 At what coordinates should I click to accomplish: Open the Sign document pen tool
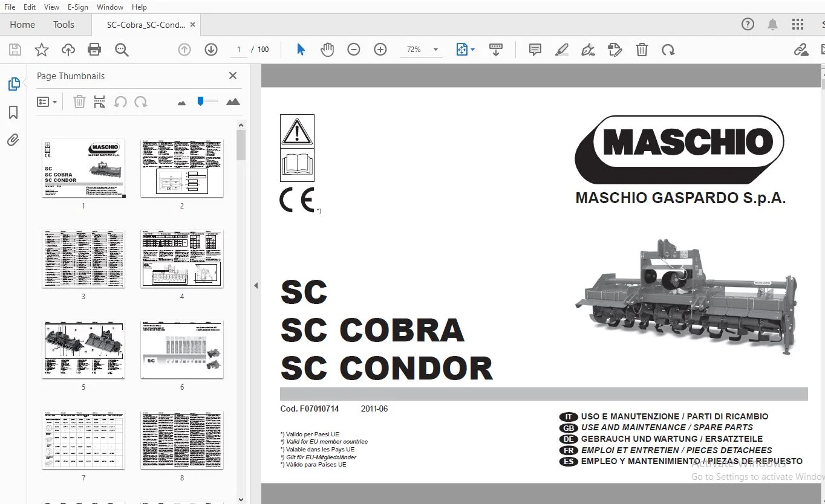tap(588, 50)
